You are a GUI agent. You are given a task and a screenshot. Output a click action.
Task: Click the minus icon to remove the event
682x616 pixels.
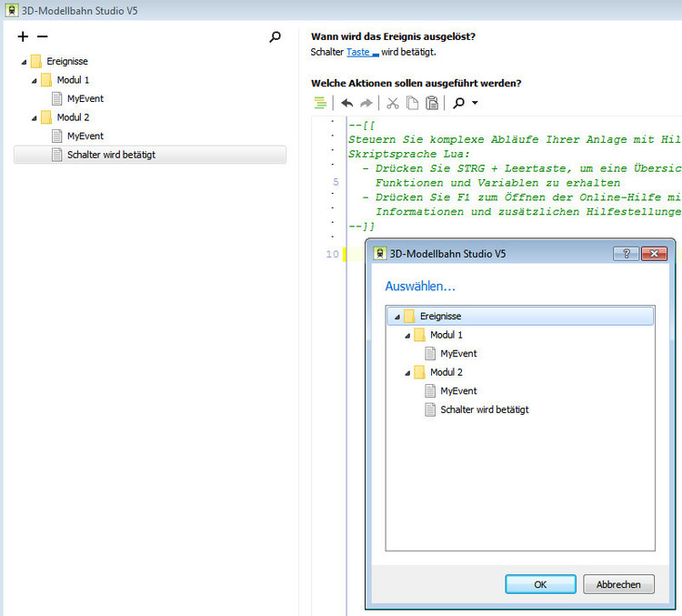pos(42,36)
